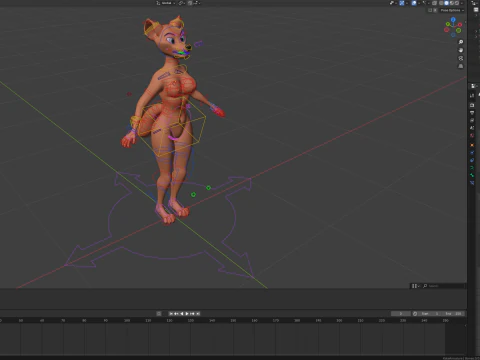This screenshot has width=480, height=360.
Task: Open the display mode dropdown beside search
Action: tap(415, 286)
